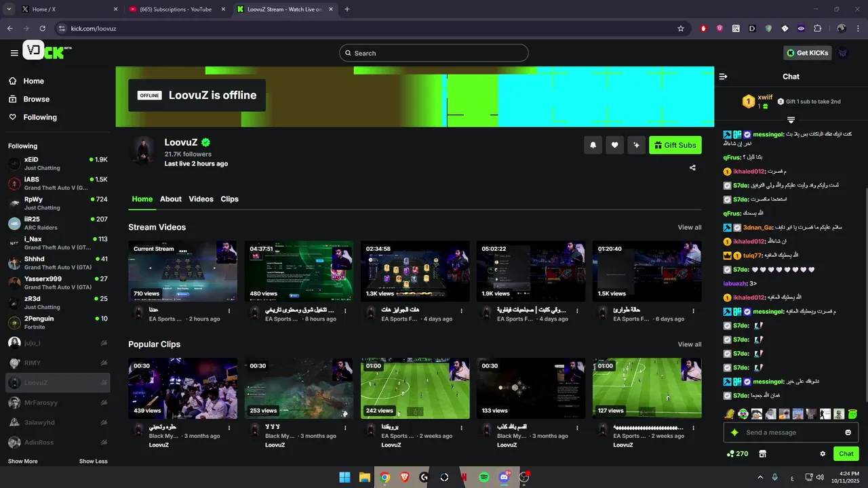View all Popular Clips
The width and height of the screenshot is (868, 488).
[x=690, y=344]
